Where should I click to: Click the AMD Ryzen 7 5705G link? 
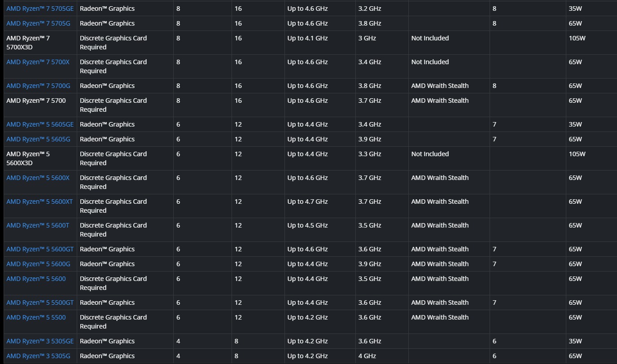(39, 23)
